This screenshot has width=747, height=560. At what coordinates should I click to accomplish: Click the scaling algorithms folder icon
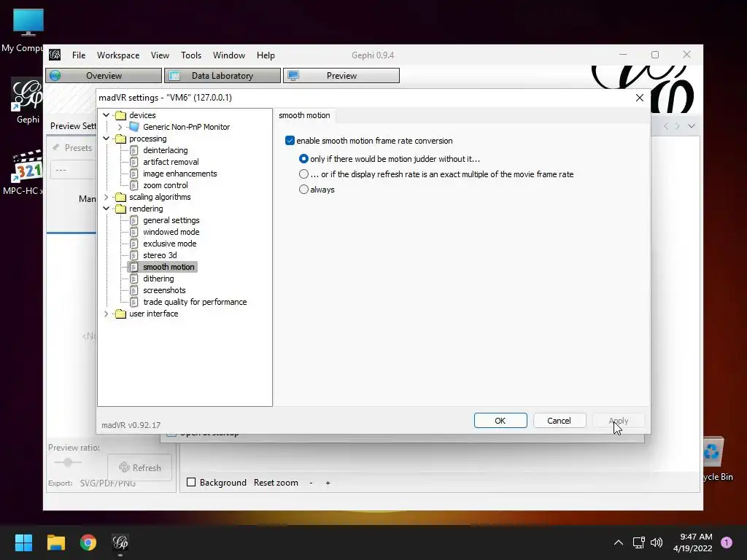[121, 197]
